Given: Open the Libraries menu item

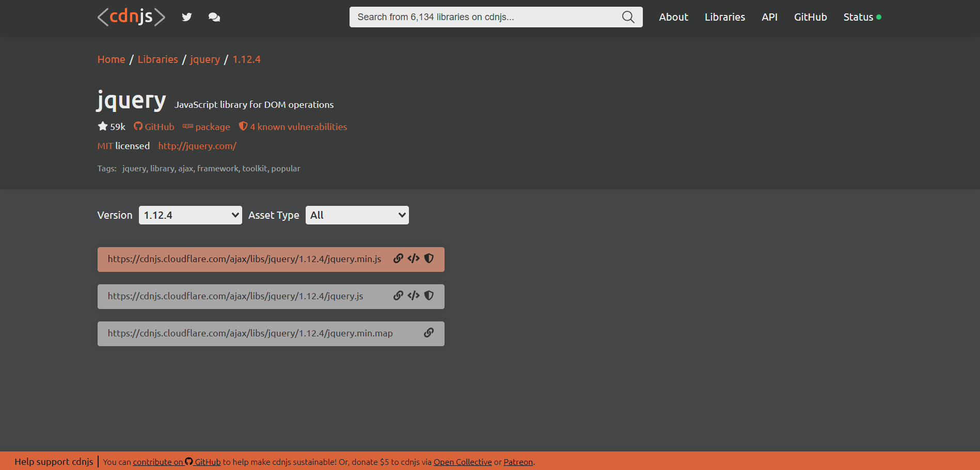Looking at the screenshot, I should point(725,17).
